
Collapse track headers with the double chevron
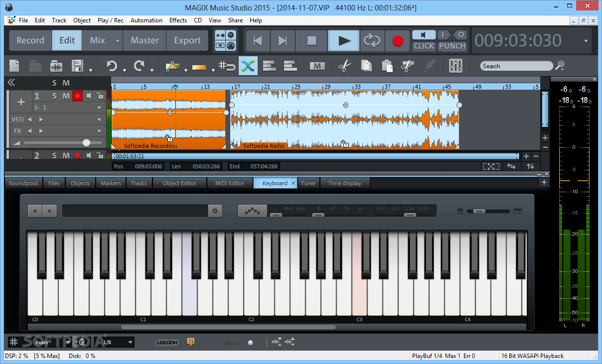pos(11,83)
